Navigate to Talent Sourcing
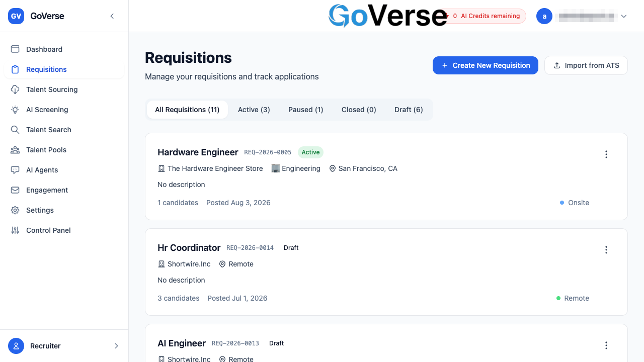This screenshot has height=362, width=644. tap(64, 89)
